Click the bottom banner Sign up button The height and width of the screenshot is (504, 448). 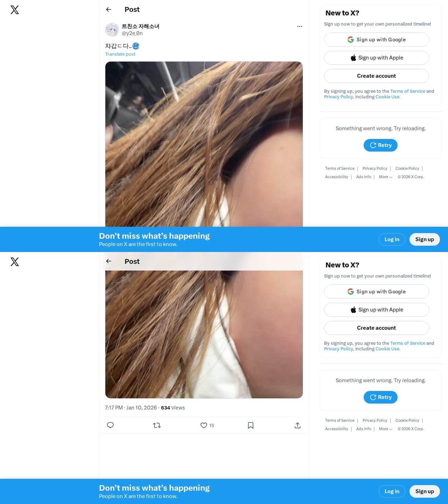425,491
